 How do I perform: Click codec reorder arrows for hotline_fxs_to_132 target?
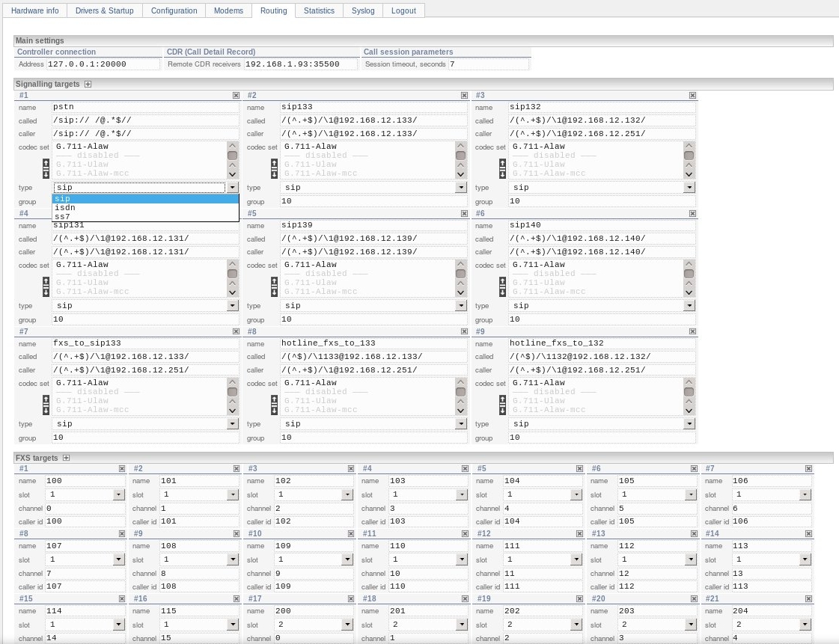click(x=502, y=405)
